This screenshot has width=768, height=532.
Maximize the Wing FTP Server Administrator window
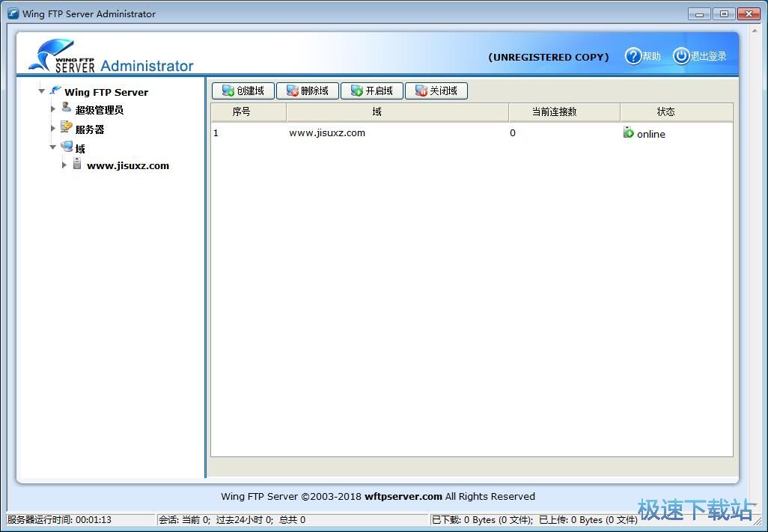723,13
